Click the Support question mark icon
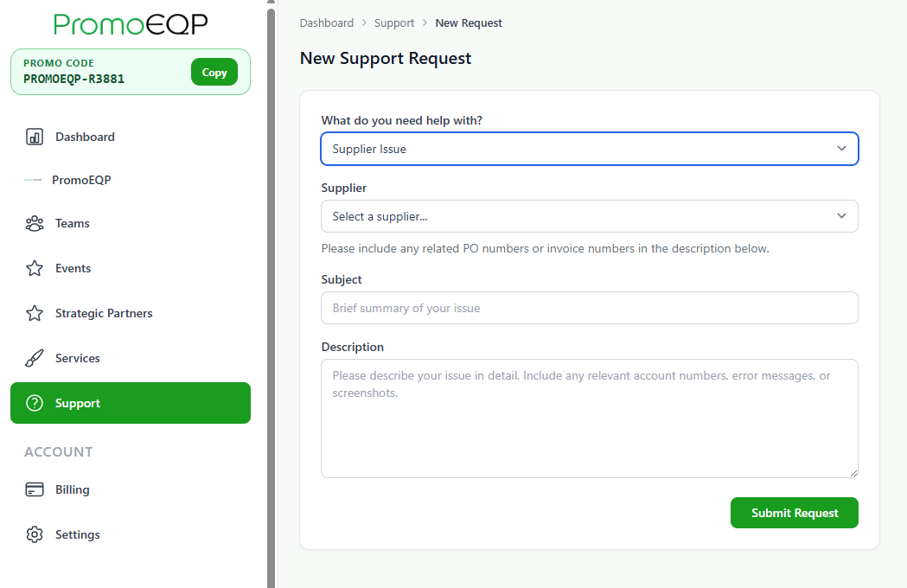The height and width of the screenshot is (588, 907). [x=34, y=403]
